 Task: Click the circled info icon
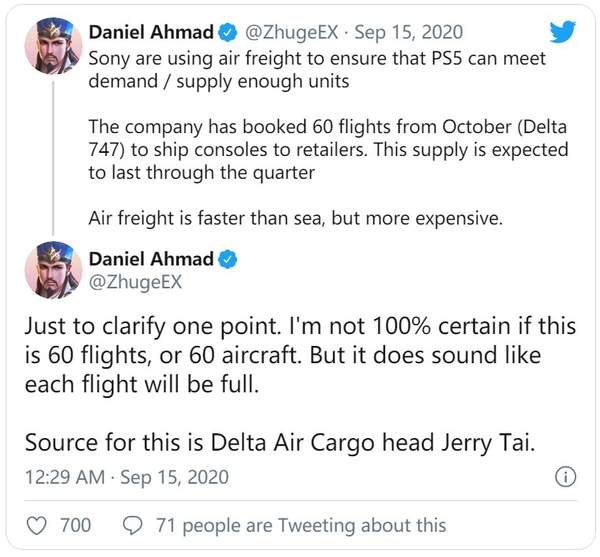(566, 476)
